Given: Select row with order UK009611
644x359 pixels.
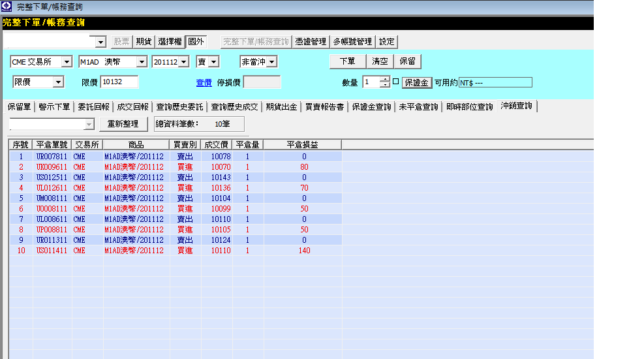Looking at the screenshot, I should point(176,166).
